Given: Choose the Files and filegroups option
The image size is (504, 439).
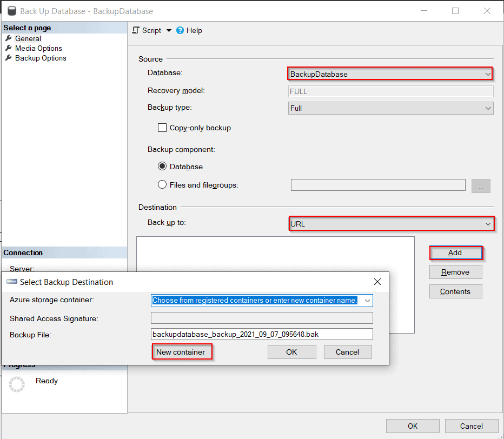Looking at the screenshot, I should tap(162, 184).
